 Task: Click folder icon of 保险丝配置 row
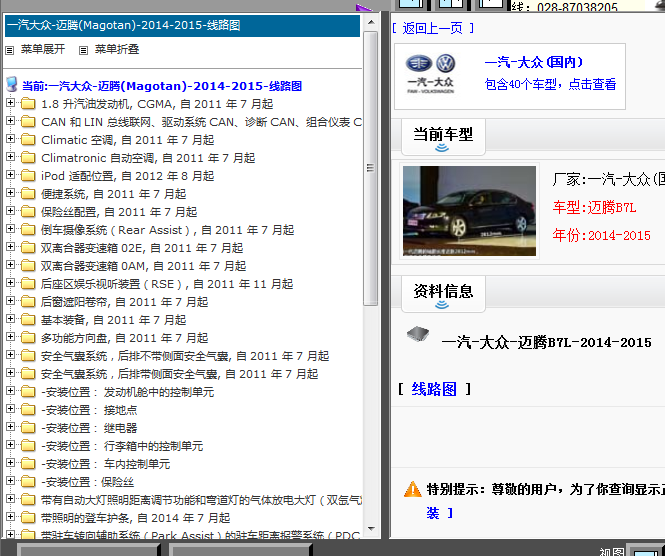click(28, 212)
